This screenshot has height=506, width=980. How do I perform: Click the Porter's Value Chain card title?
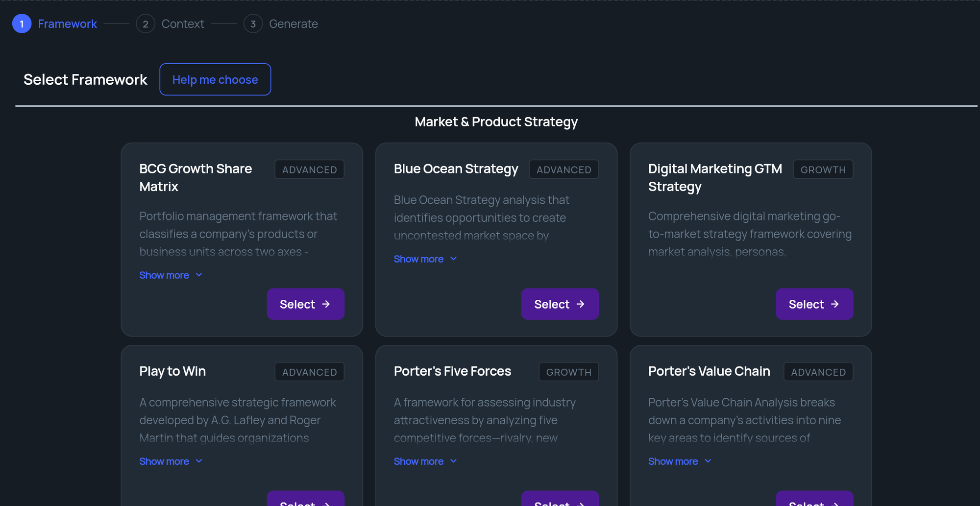click(709, 371)
